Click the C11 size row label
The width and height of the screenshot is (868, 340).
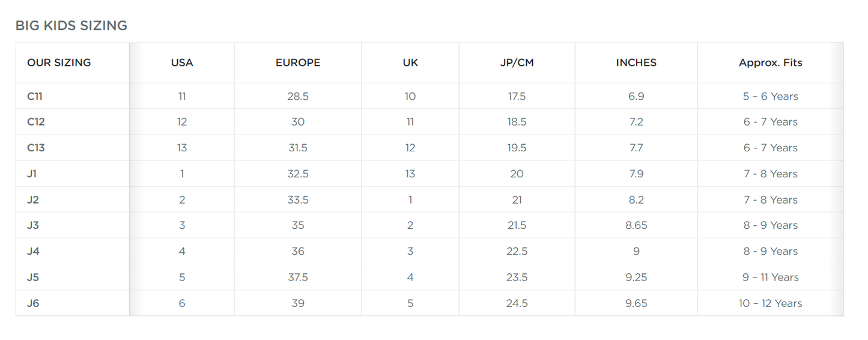pyautogui.click(x=35, y=96)
